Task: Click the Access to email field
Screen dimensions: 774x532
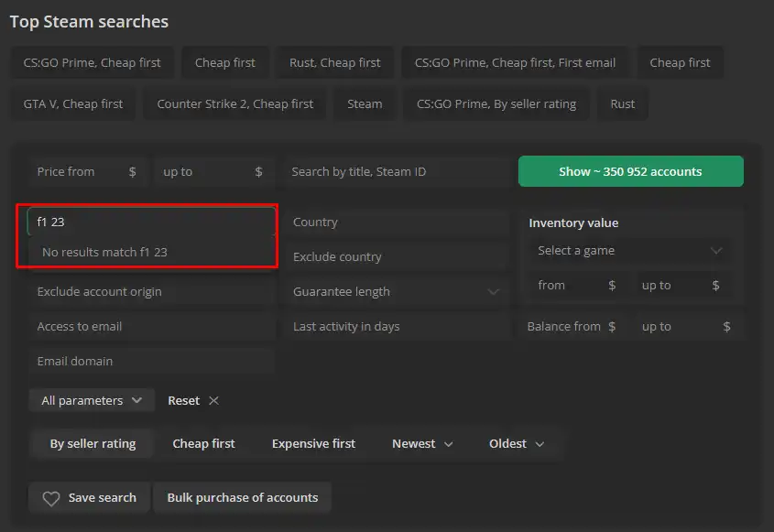Action: pos(151,327)
